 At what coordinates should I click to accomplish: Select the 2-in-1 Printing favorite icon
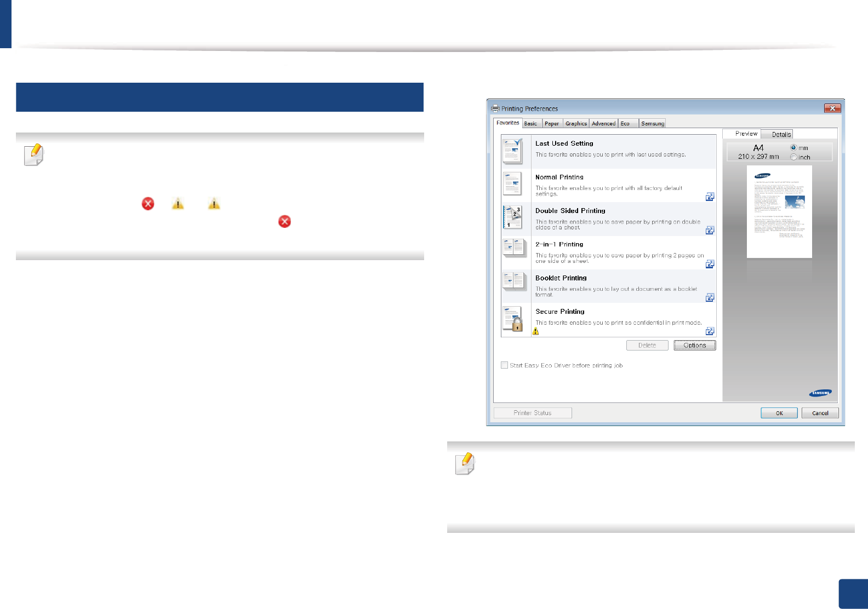pos(513,248)
